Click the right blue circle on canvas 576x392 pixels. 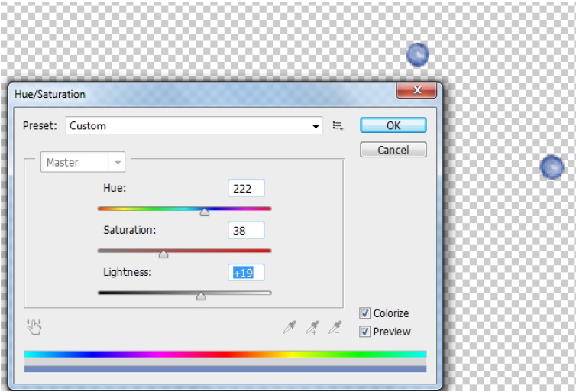[x=551, y=167]
